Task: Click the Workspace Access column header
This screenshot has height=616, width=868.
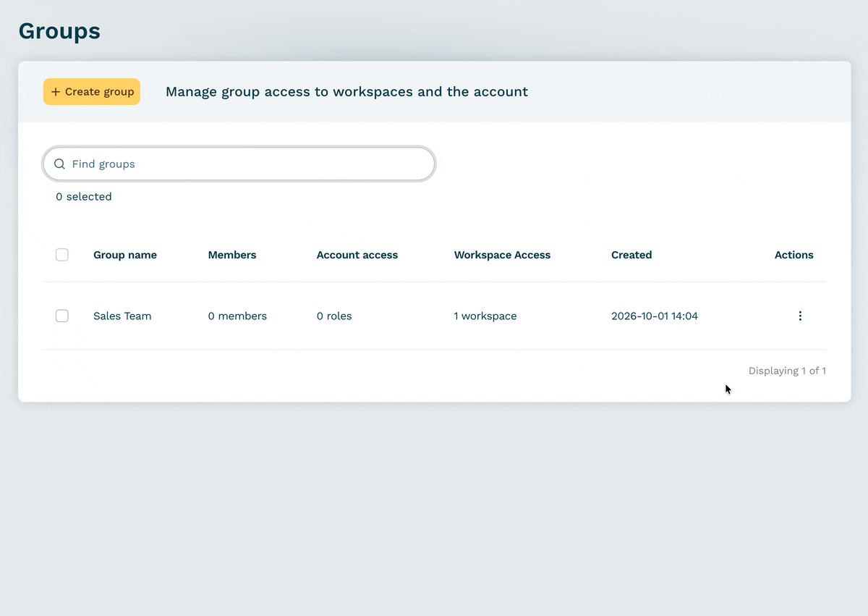Action: pos(502,255)
